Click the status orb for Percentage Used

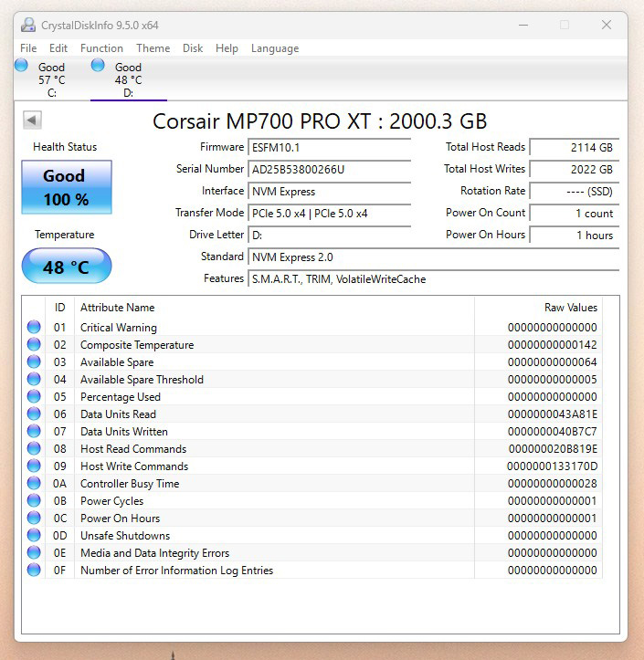click(x=34, y=397)
